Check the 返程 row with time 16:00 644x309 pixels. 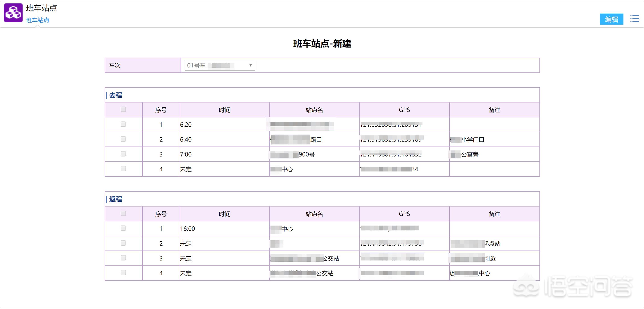click(x=123, y=228)
